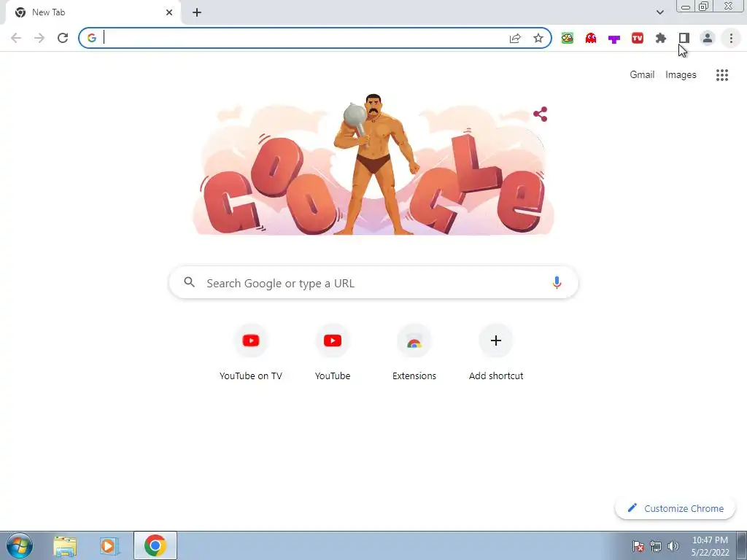
Task: Open the Images link
Action: 681,75
